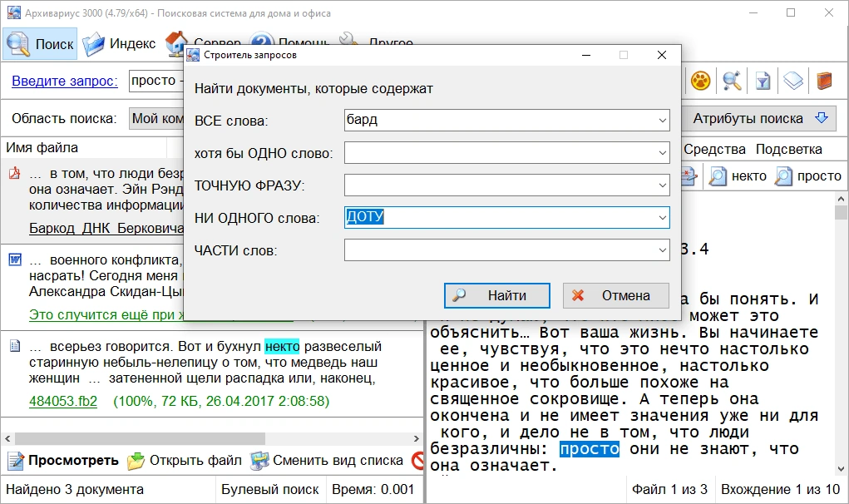
Task: Click Найдено 3 документа status text
Action: coord(75,489)
